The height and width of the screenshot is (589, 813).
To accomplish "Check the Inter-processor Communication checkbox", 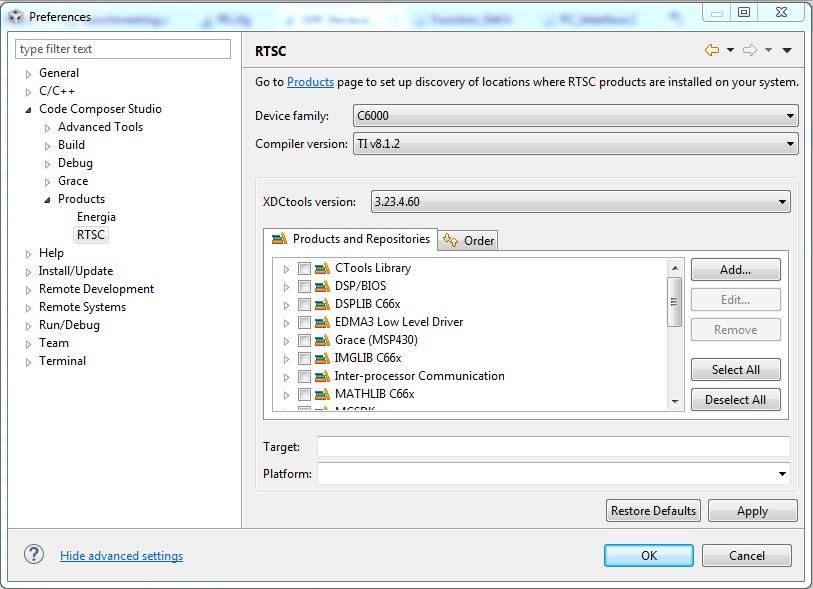I will [304, 376].
